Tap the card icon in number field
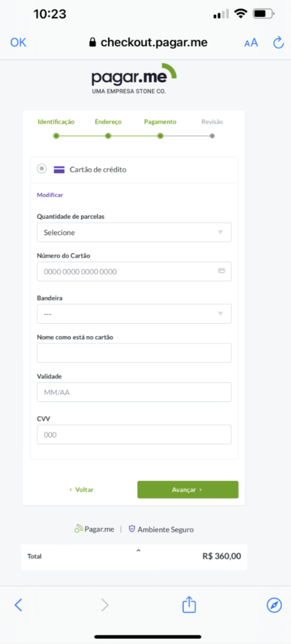Viewport: 291px width, 644px height. click(x=221, y=271)
